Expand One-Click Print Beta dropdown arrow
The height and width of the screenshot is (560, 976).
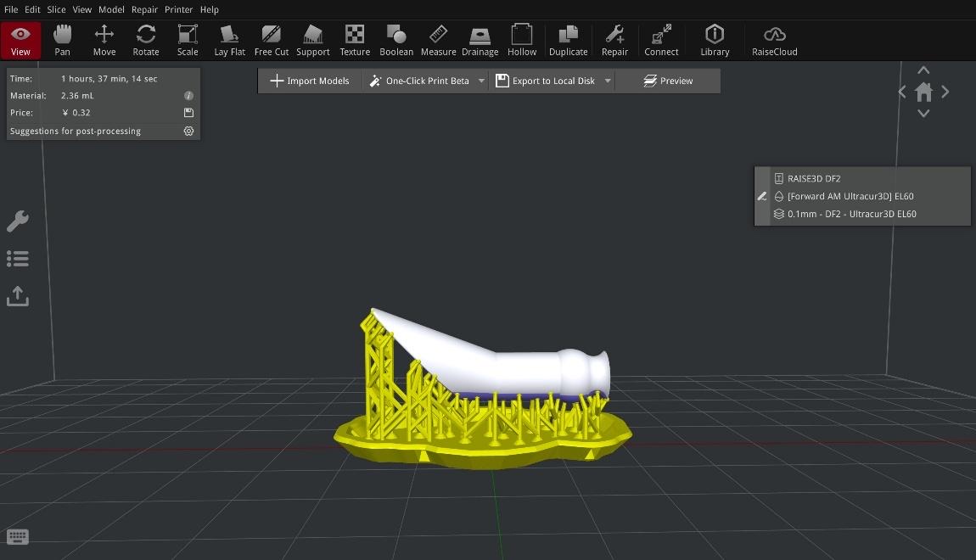pyautogui.click(x=481, y=81)
